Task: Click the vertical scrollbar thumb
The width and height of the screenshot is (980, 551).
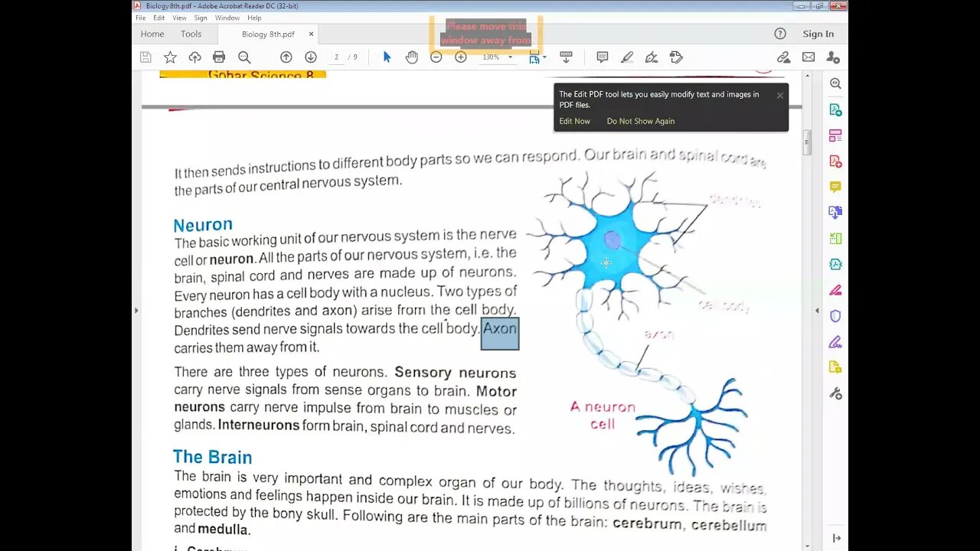Action: pyautogui.click(x=807, y=143)
